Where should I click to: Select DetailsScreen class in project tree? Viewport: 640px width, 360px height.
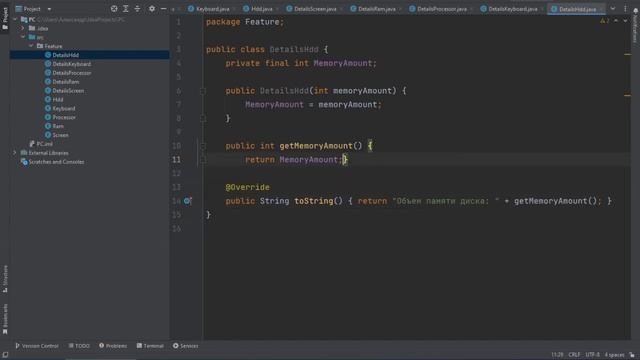coord(68,91)
